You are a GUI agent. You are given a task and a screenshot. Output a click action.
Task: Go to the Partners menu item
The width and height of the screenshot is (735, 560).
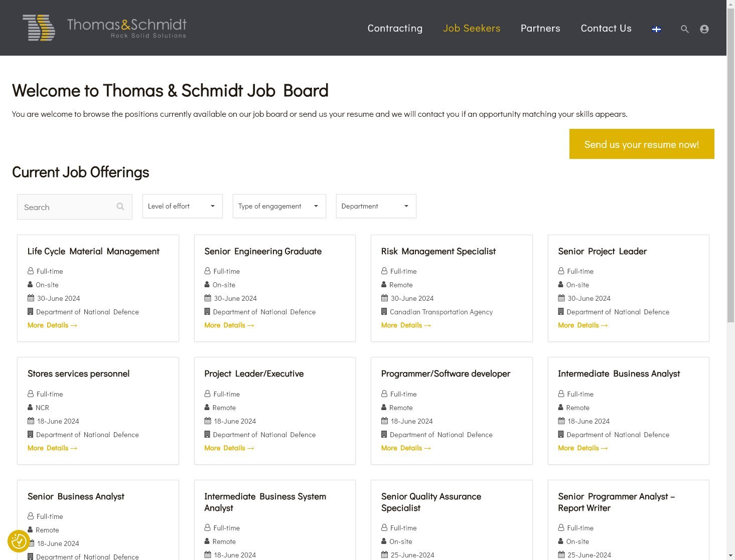tap(540, 28)
